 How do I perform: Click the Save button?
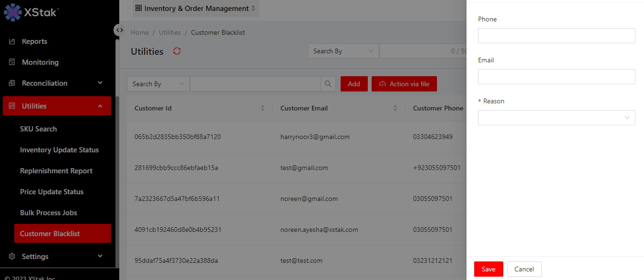pos(488,269)
